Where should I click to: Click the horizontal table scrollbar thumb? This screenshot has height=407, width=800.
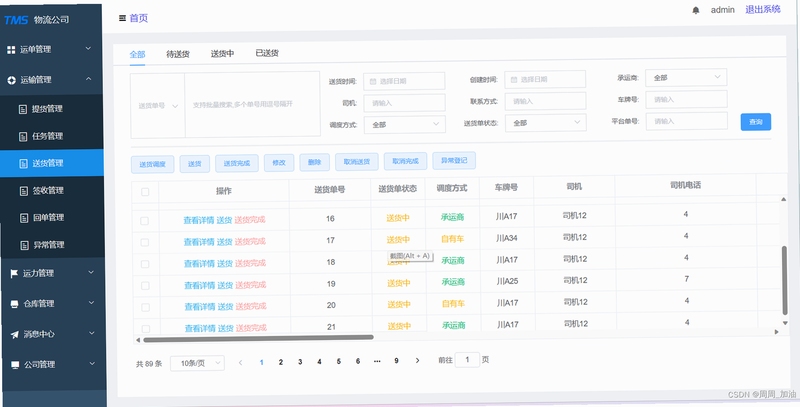pos(258,338)
